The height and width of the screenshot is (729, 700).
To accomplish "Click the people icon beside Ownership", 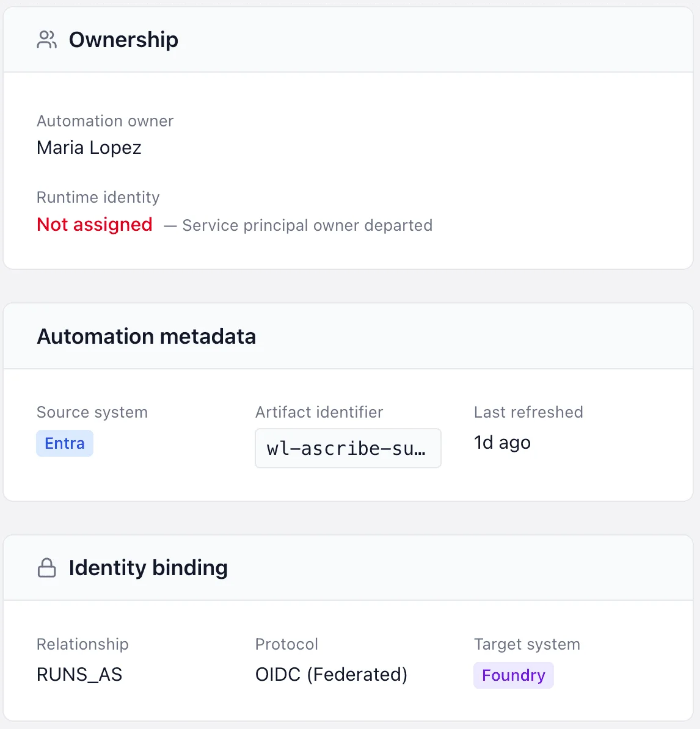I will coord(46,40).
